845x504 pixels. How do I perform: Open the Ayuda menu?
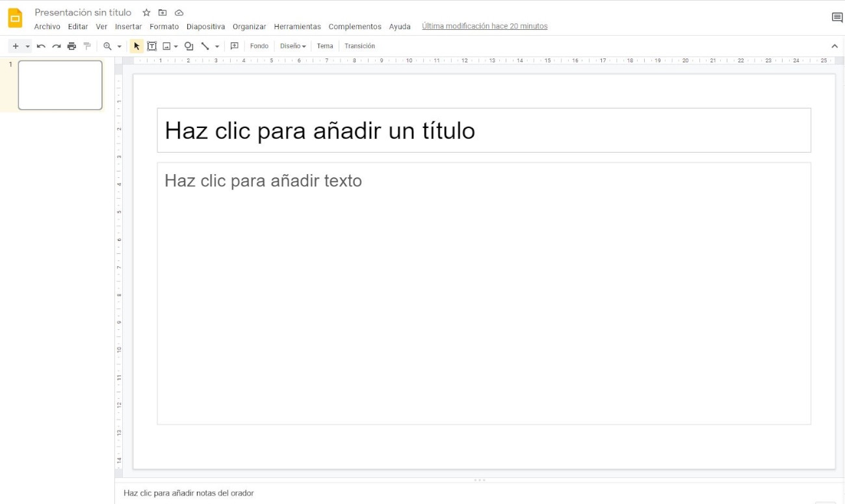click(400, 27)
